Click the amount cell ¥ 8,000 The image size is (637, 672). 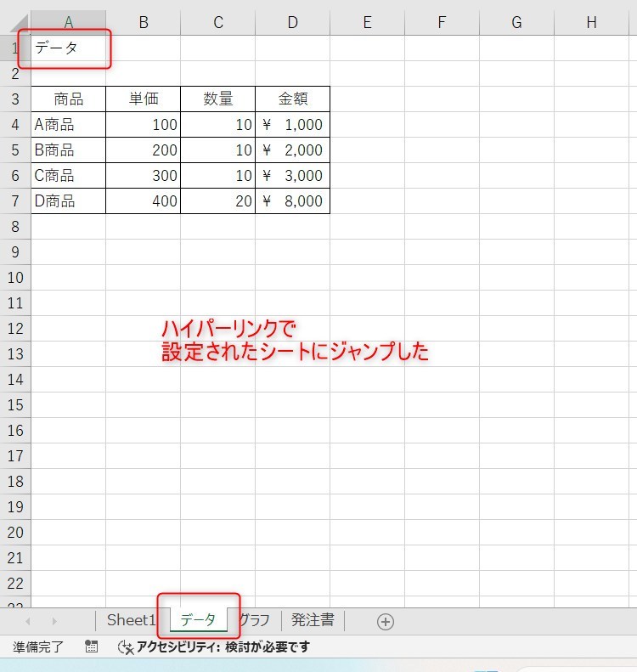pyautogui.click(x=292, y=201)
